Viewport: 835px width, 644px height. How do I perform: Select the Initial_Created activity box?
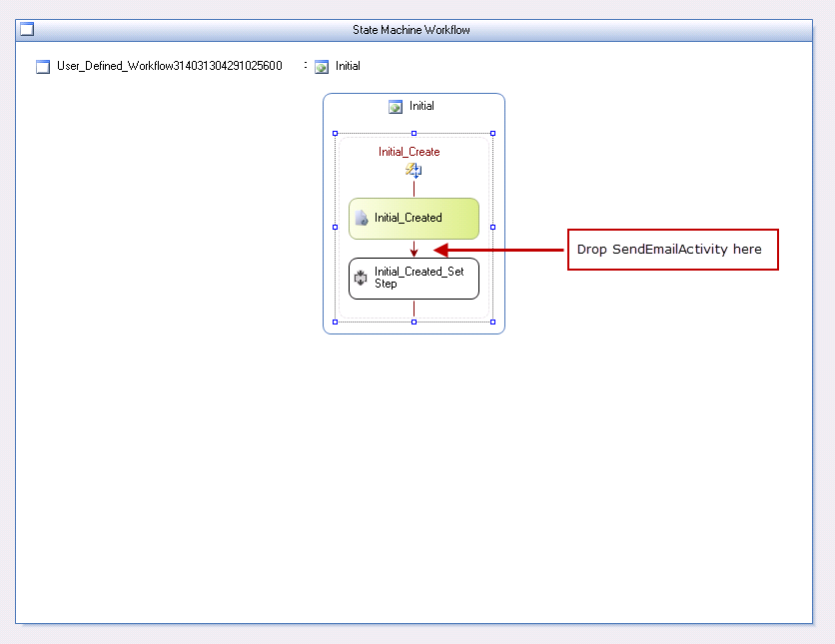pyautogui.click(x=414, y=219)
